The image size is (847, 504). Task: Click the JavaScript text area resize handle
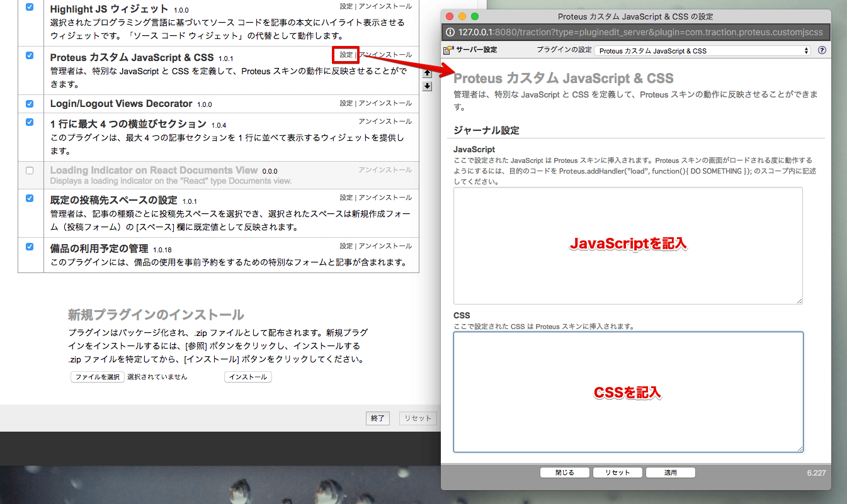tap(799, 301)
